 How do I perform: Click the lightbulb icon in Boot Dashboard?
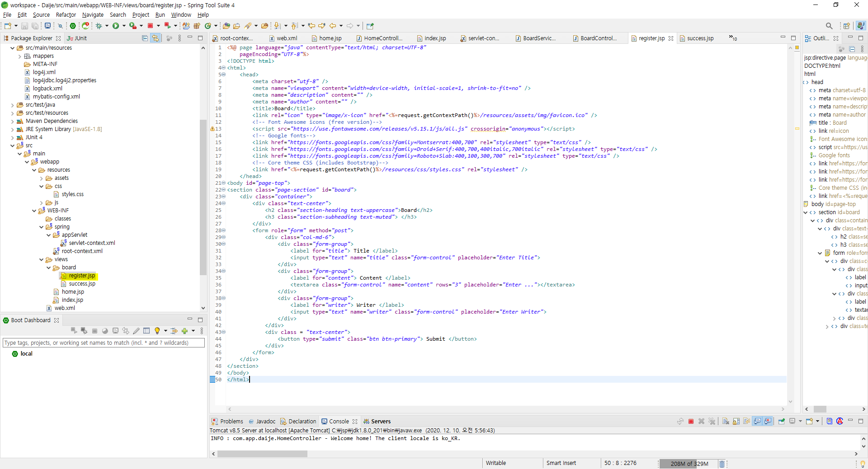157,331
